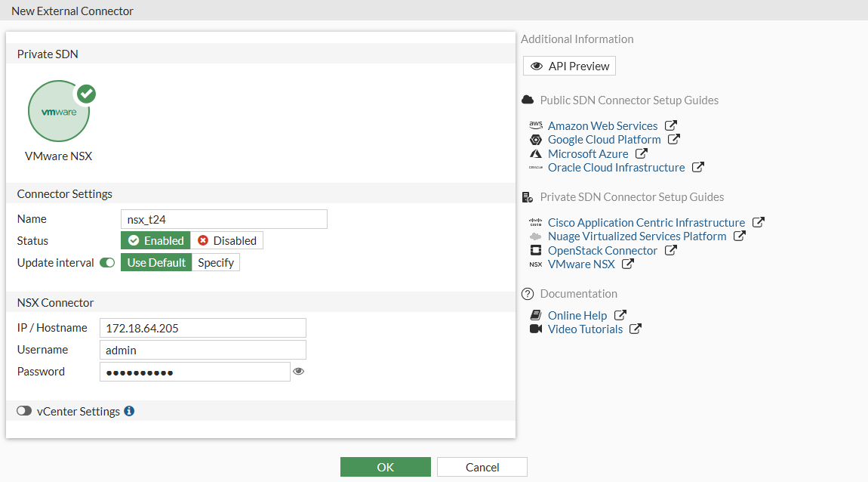Click external link icon beside Microsoft Azure
The height and width of the screenshot is (482, 868).
pos(641,153)
